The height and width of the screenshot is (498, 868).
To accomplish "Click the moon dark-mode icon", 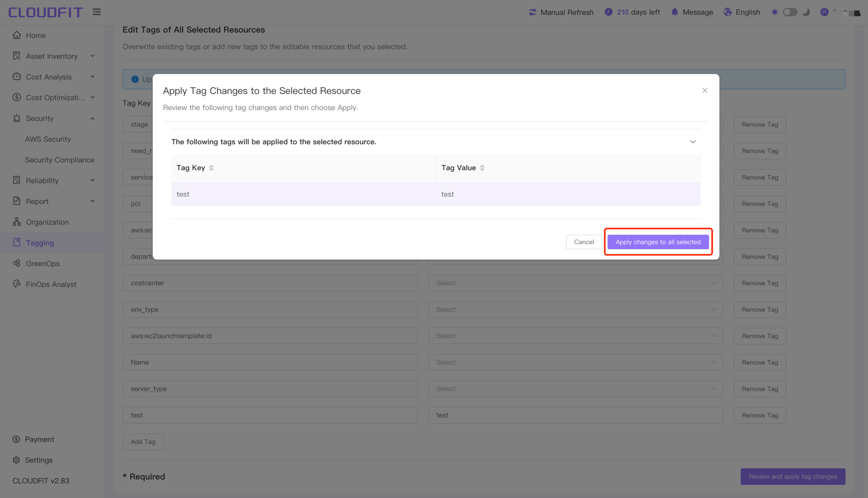I will click(806, 12).
